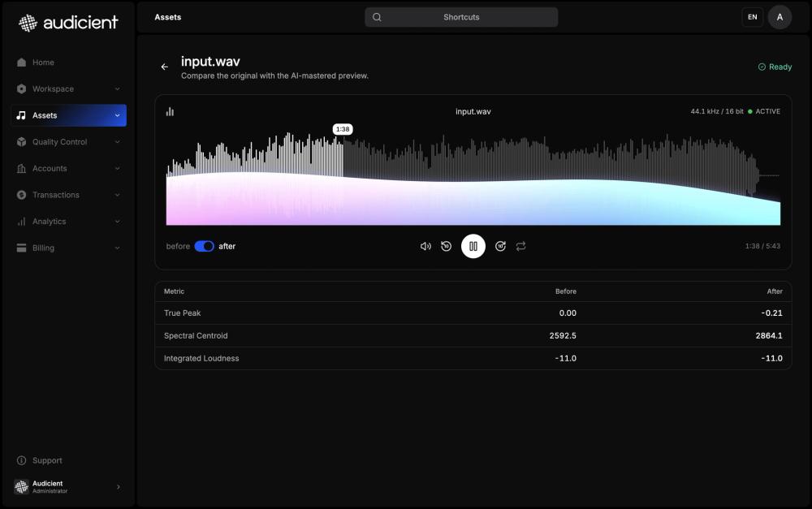
Task: Click the 1:38 playhead marker
Action: (343, 129)
